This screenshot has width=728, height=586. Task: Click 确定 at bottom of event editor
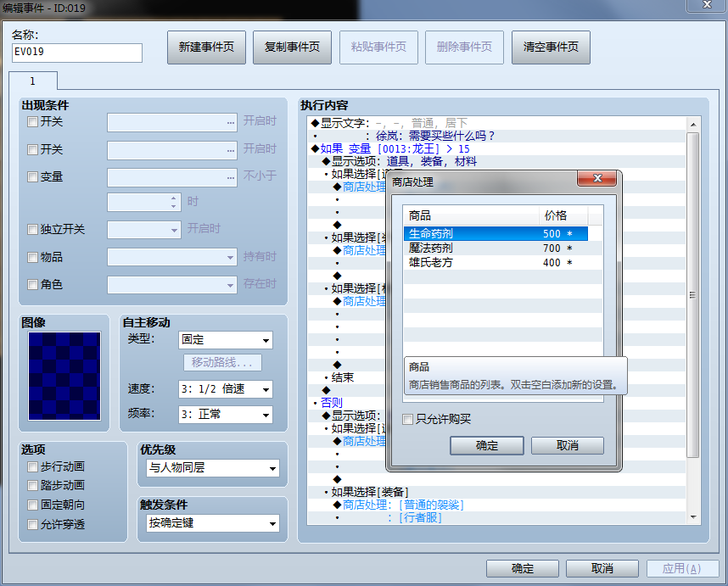point(523,569)
